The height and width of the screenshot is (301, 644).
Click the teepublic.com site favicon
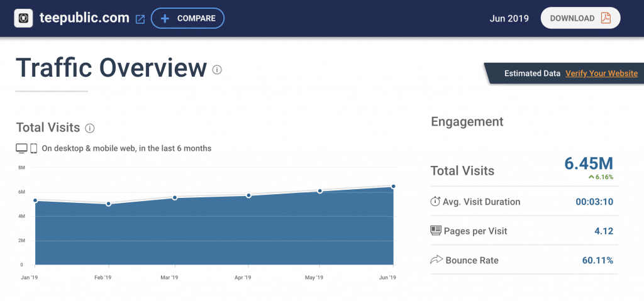pyautogui.click(x=24, y=18)
